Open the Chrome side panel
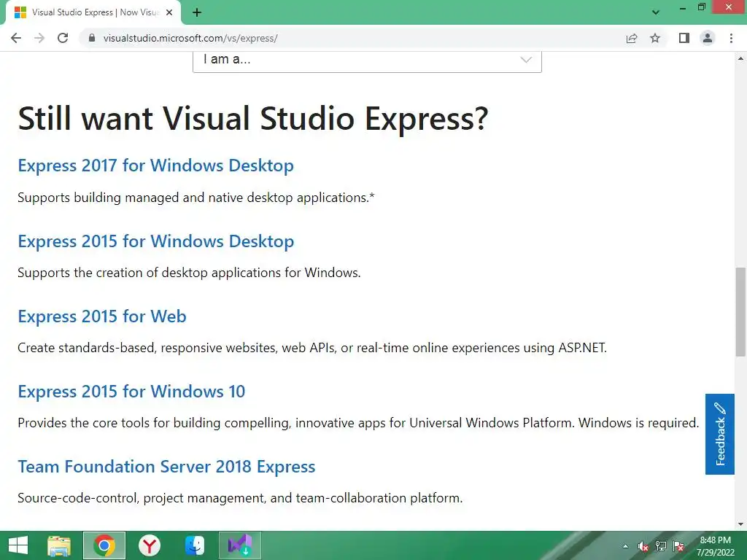Viewport: 747px width, 560px height. pyautogui.click(x=684, y=38)
